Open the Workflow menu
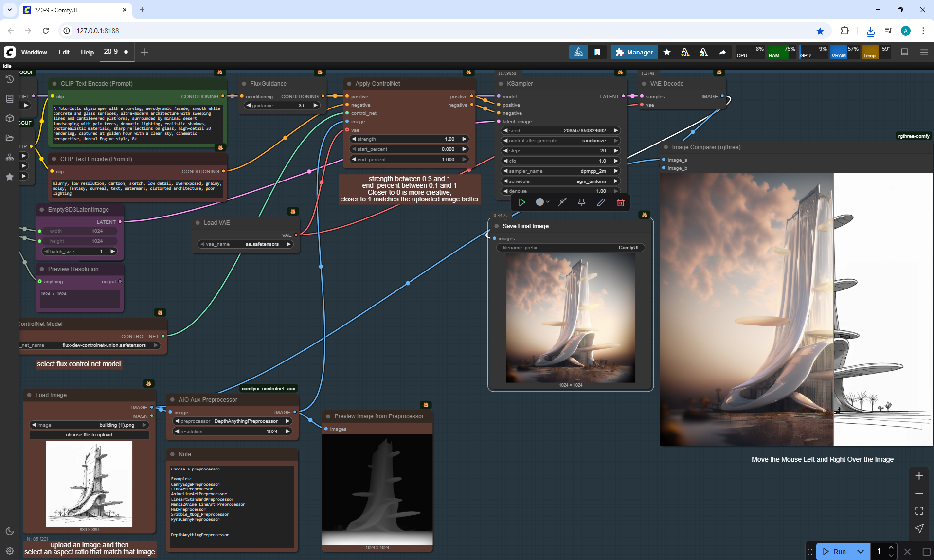The image size is (934, 560). (x=34, y=52)
